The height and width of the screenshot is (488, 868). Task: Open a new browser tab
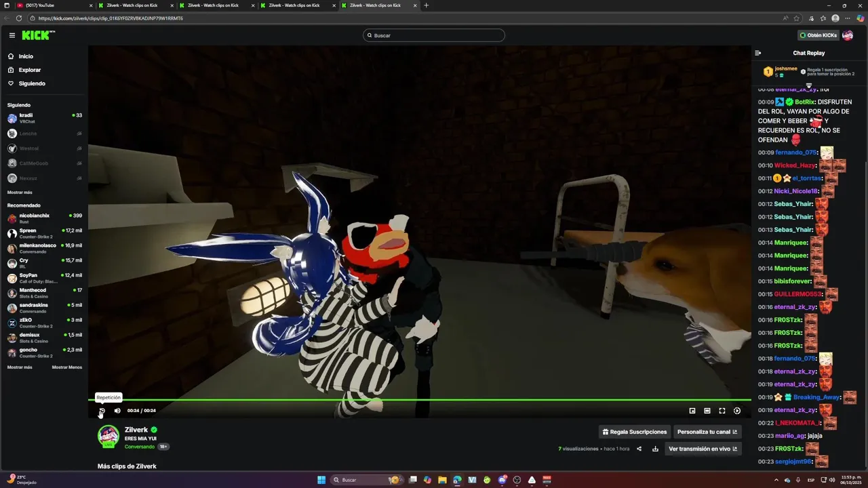click(x=426, y=5)
